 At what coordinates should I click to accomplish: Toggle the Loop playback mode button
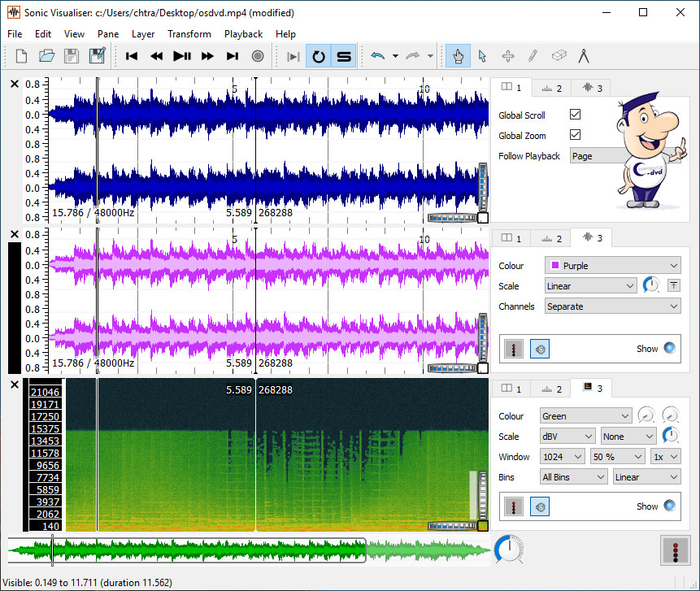(x=319, y=56)
